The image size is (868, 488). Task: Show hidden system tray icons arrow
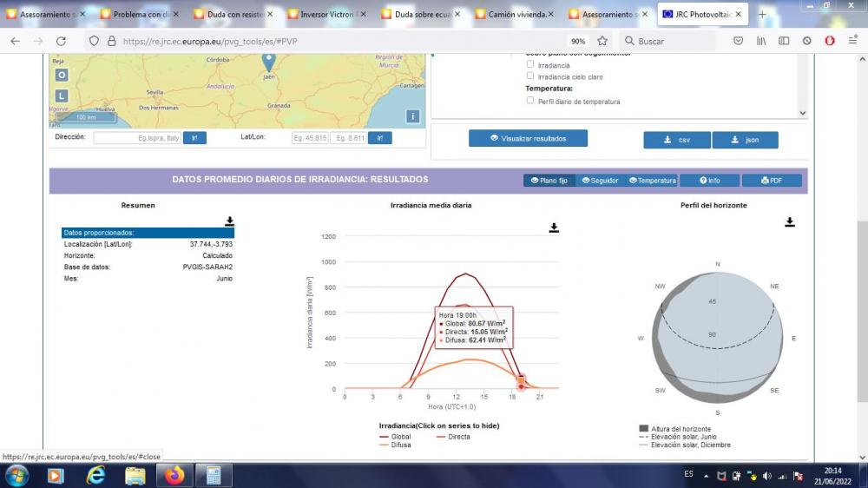tap(706, 476)
